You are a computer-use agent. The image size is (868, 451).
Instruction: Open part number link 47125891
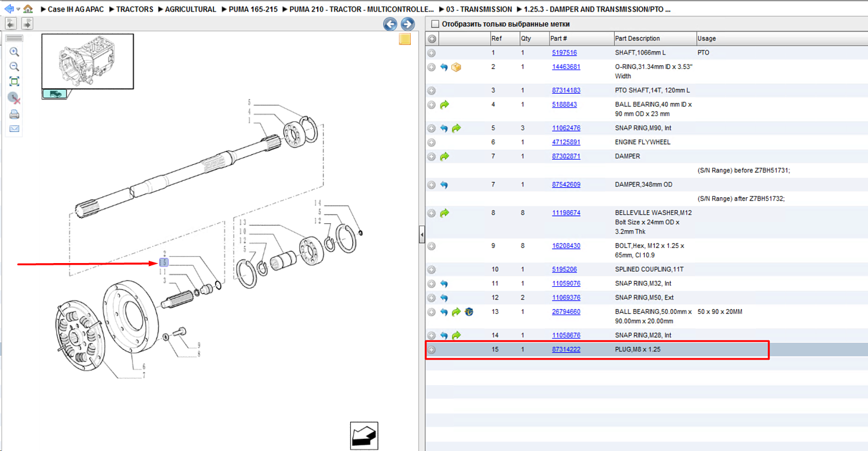[x=566, y=142]
